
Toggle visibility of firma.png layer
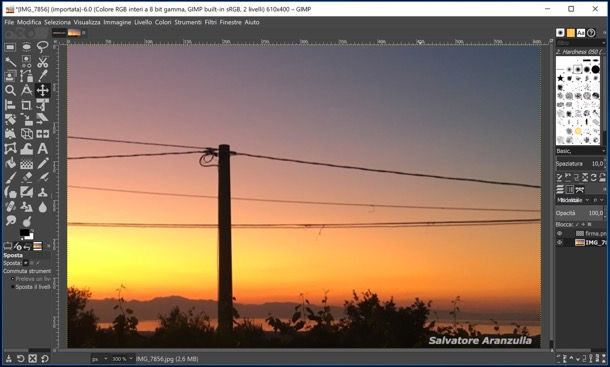pos(560,234)
